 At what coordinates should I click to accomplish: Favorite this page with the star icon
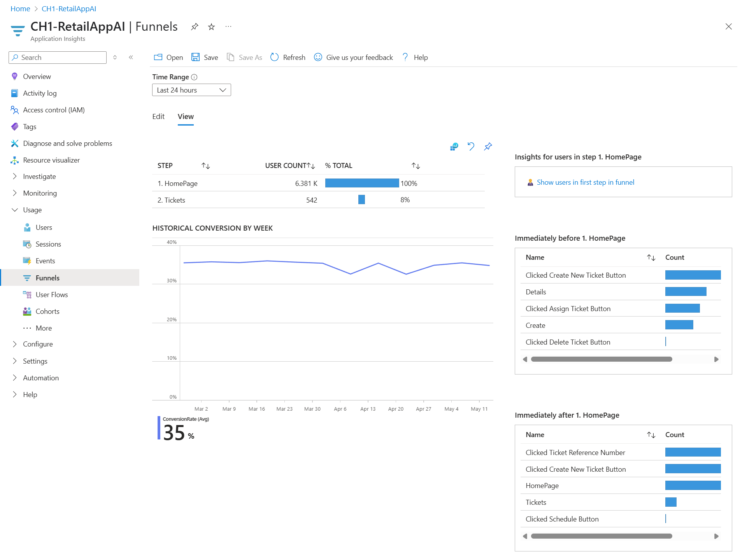point(211,27)
